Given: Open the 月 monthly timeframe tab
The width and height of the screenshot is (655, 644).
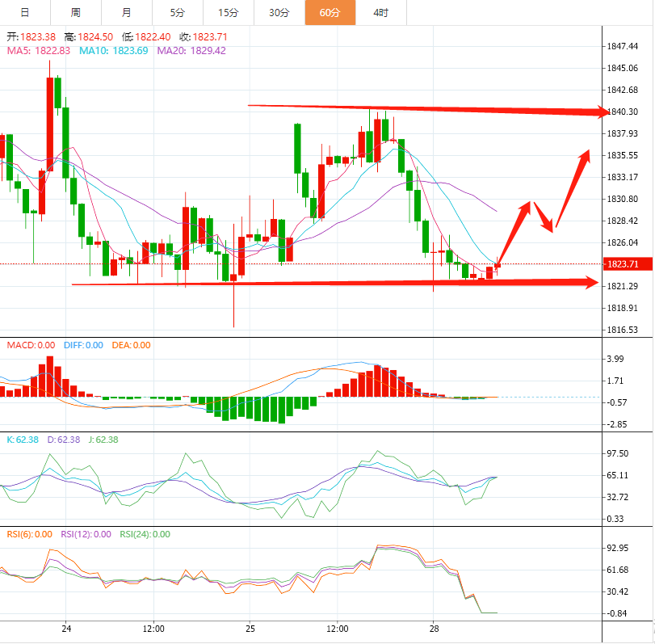Looking at the screenshot, I should pyautogui.click(x=127, y=13).
